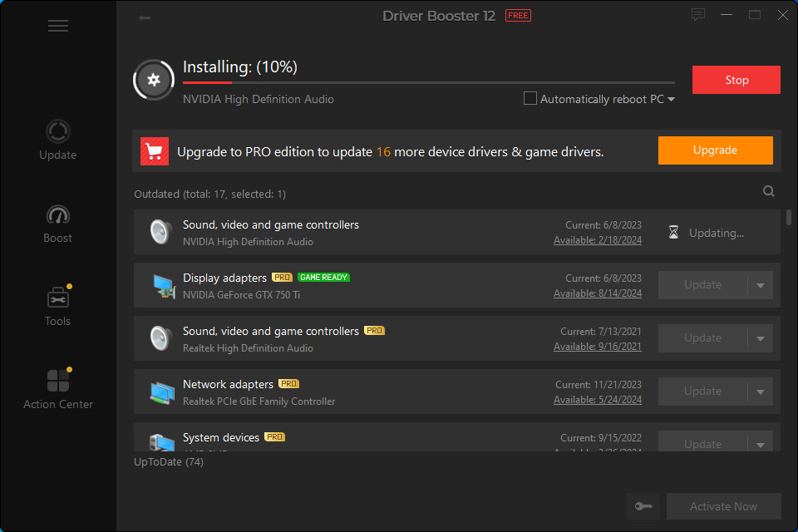
Task: Search outdated drivers with magnifier icon
Action: pyautogui.click(x=768, y=191)
